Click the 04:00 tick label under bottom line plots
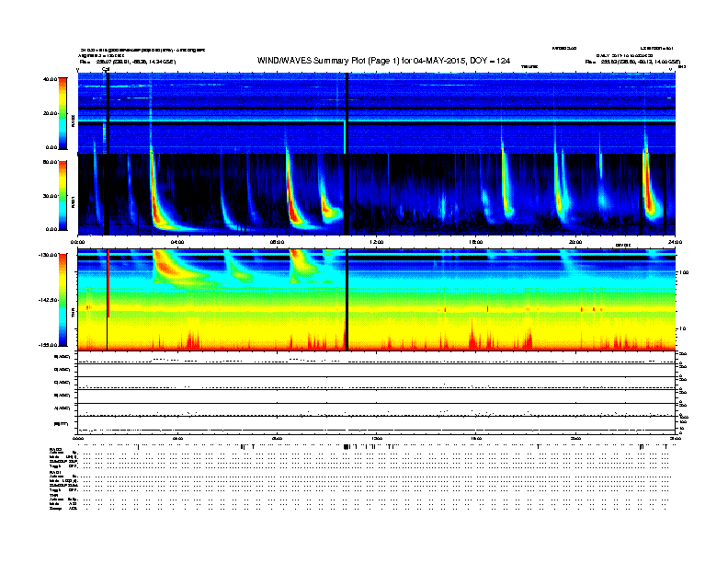728x563 pixels. (177, 438)
